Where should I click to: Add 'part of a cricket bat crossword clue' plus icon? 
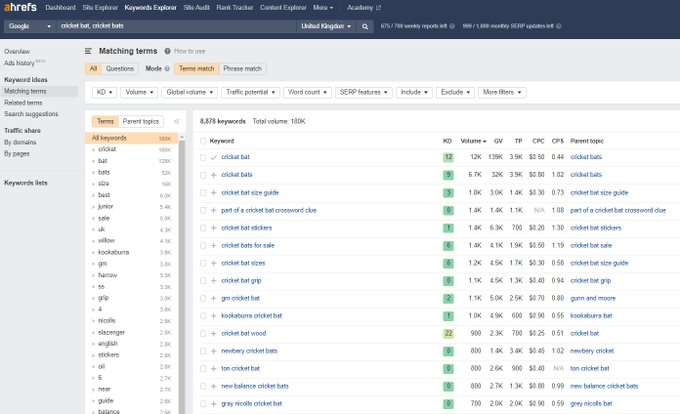tap(213, 211)
